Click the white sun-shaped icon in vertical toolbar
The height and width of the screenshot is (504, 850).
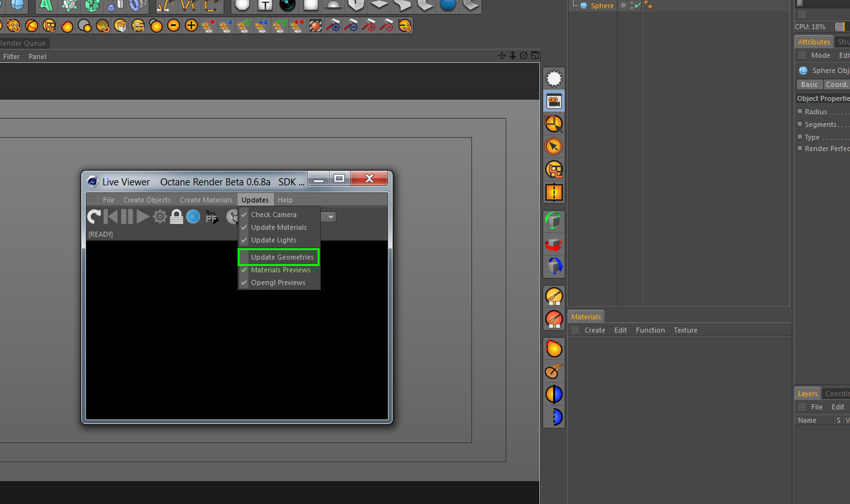coord(554,78)
